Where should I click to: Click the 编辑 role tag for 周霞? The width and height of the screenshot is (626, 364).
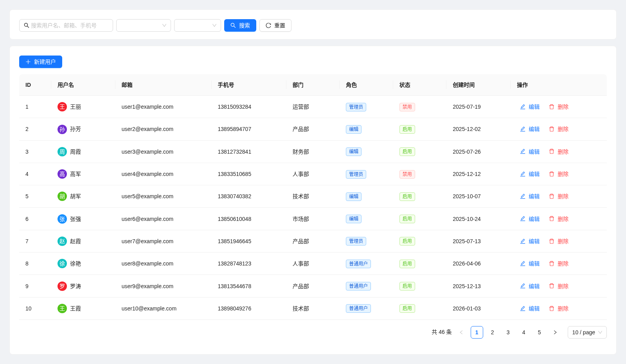pos(354,152)
